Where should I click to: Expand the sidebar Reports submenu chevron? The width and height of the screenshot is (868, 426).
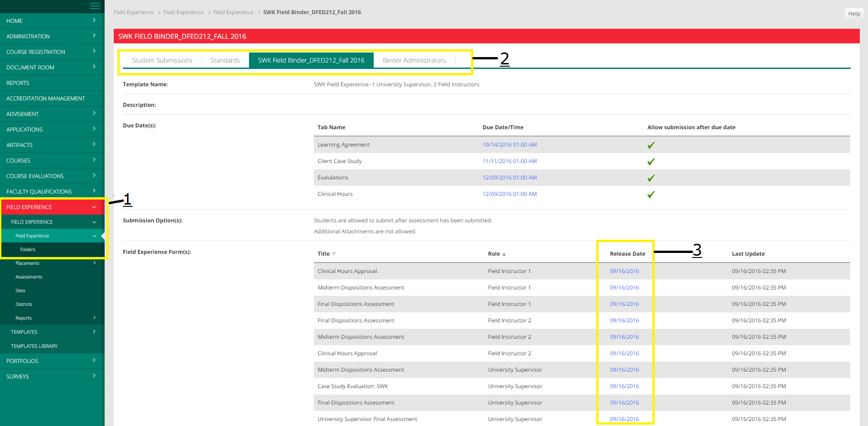coord(94,318)
